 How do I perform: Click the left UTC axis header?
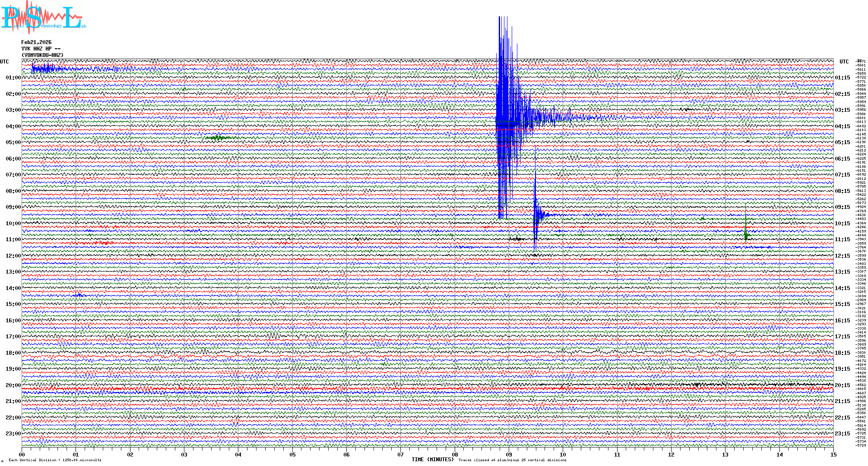[4, 62]
